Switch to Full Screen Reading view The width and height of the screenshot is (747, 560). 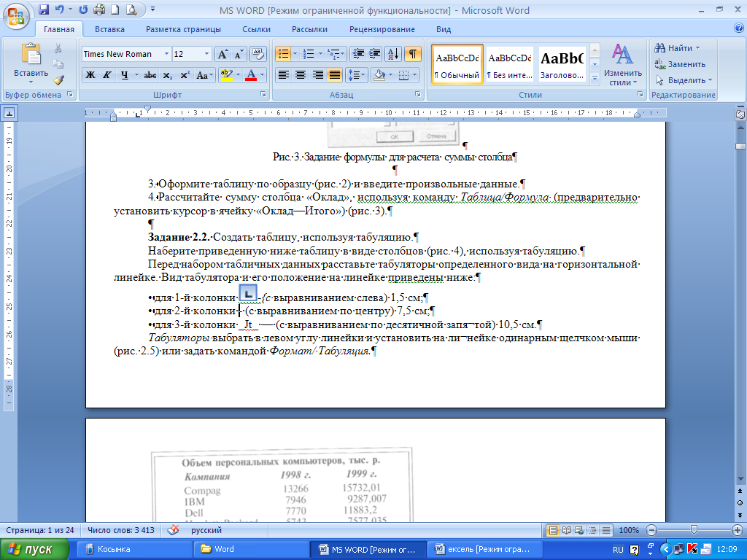tap(566, 530)
